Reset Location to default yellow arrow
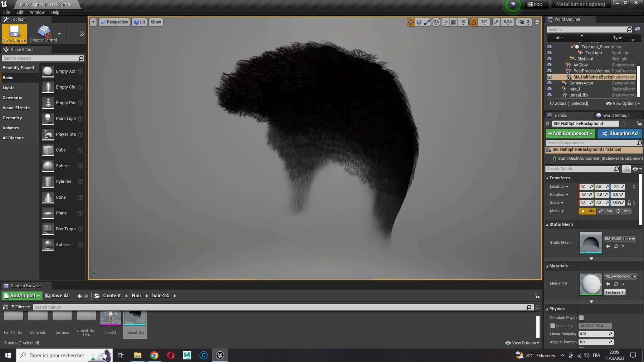This screenshot has width=644, height=362. [634, 187]
